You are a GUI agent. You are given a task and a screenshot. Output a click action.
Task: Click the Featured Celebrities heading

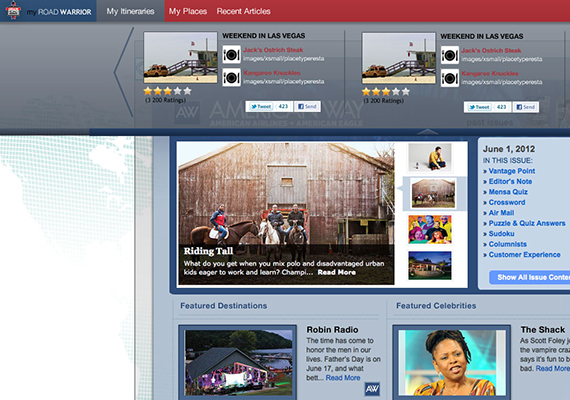436,305
